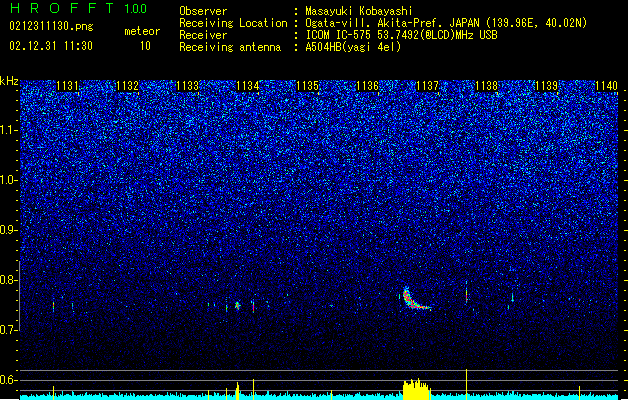Click the kHz axis unit label
629x400 pixels.
click(x=9, y=81)
